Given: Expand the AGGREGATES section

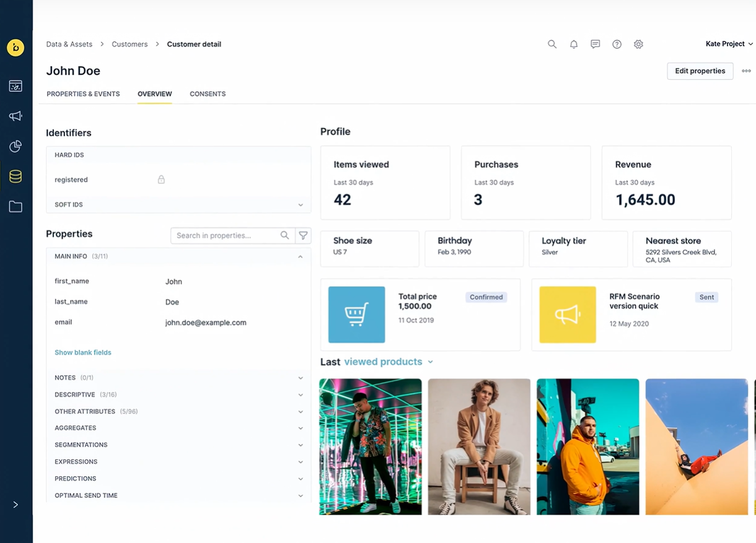Looking at the screenshot, I should pos(178,428).
